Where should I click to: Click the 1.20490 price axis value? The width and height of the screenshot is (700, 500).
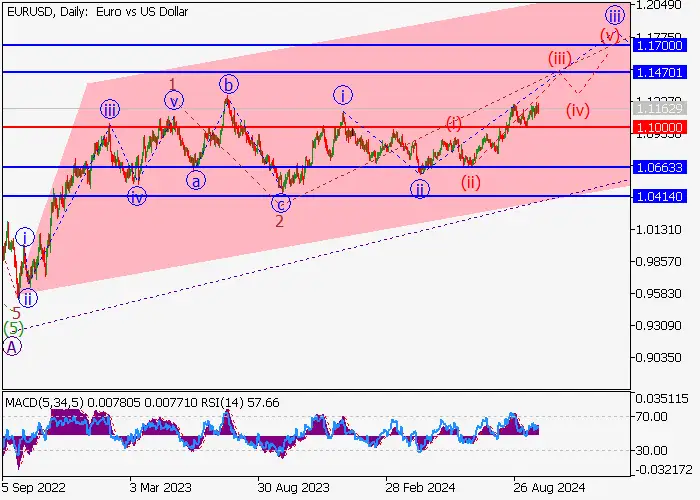coord(659,5)
